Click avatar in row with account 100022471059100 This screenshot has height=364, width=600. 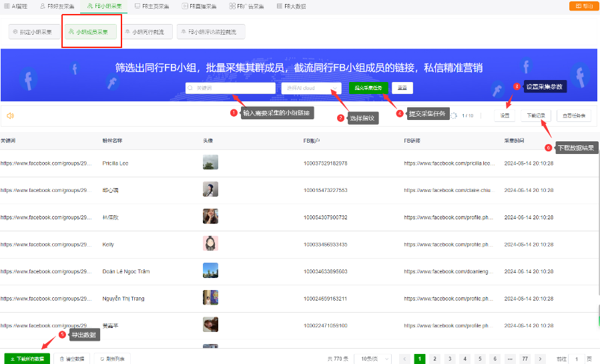coord(210,325)
